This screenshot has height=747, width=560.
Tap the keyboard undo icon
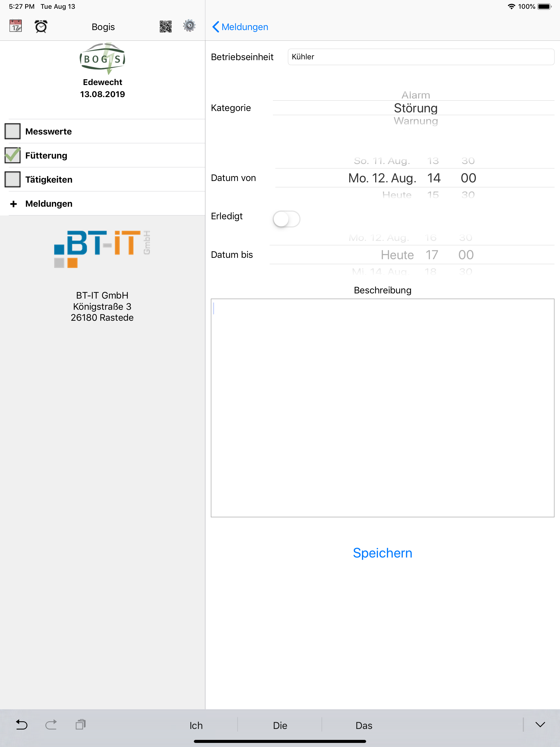[x=22, y=725]
